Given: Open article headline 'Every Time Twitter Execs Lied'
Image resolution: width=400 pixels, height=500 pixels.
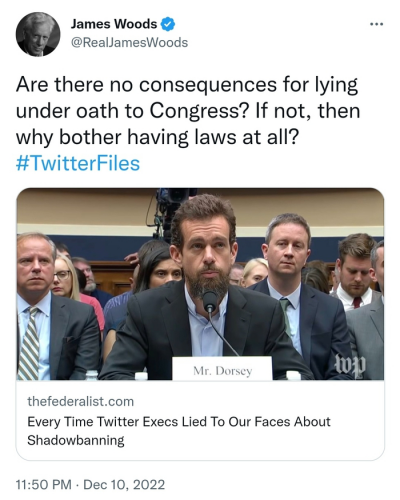Looking at the screenshot, I should point(179,431).
